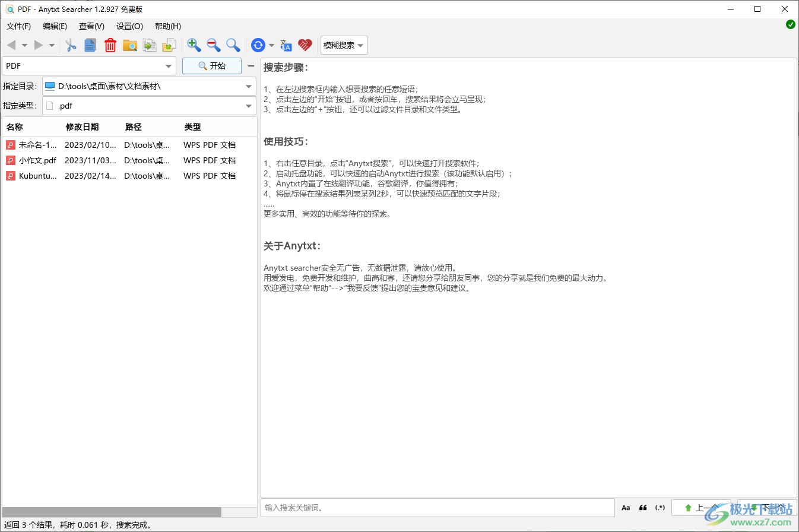The image size is (799, 532).
Task: Toggle whole-word quote mark option
Action: click(x=643, y=508)
